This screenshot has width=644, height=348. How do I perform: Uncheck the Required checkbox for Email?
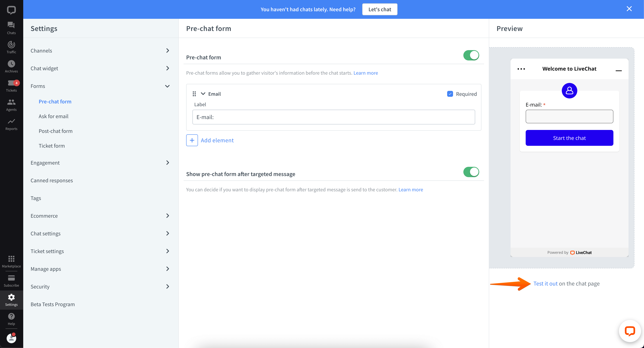point(450,94)
